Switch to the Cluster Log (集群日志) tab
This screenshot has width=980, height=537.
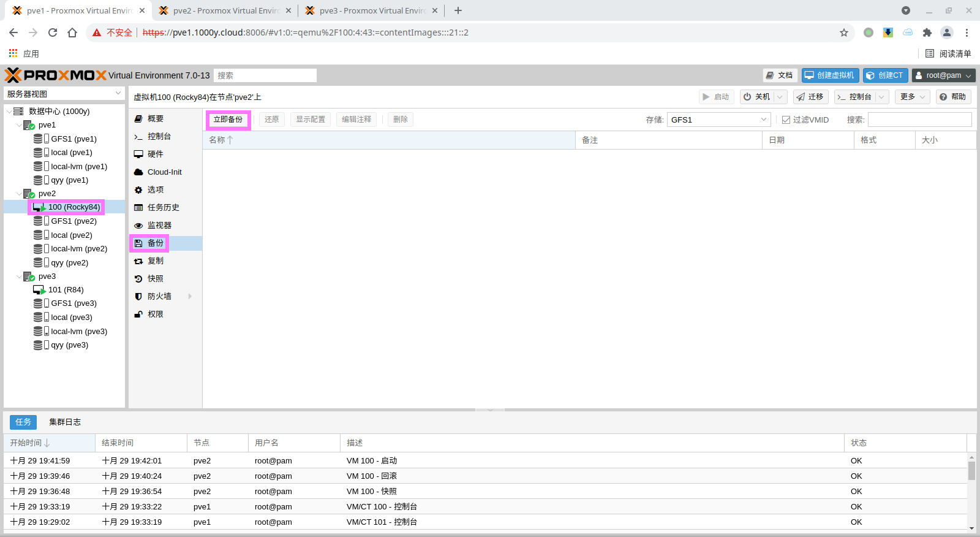tap(65, 422)
